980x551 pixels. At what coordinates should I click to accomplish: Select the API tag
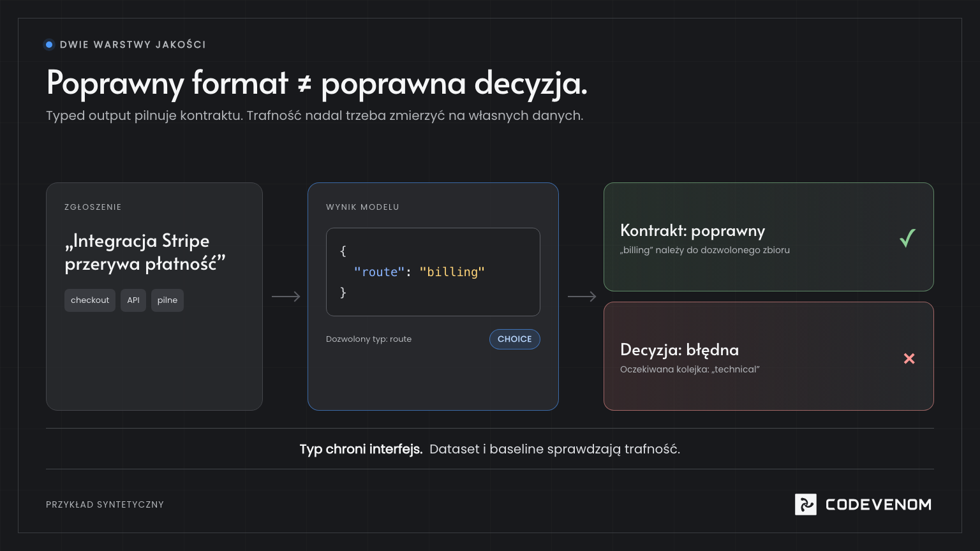[x=133, y=300]
